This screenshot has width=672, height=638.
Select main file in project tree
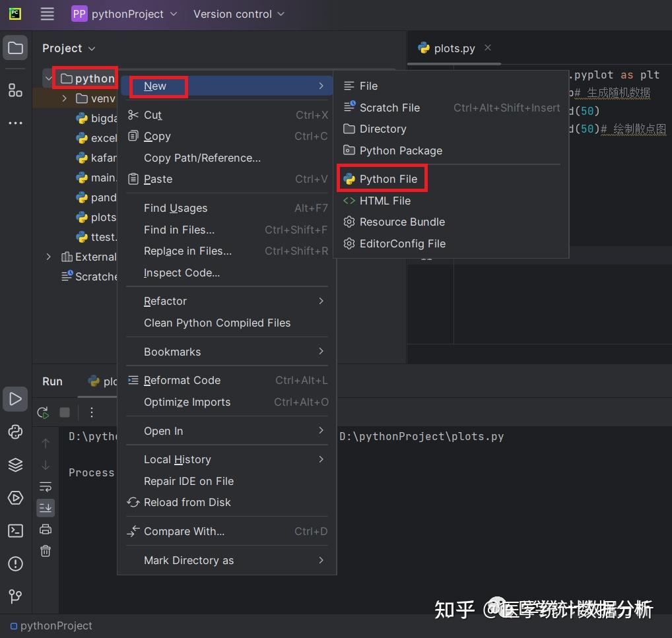[96, 177]
